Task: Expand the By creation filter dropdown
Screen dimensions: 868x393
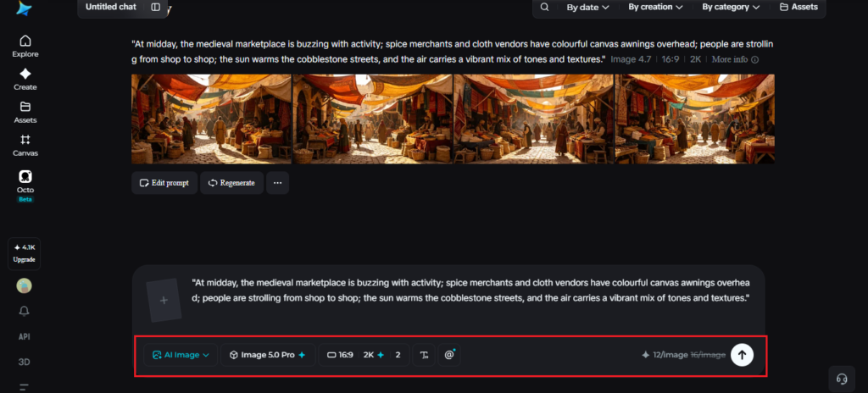Action: [x=655, y=7]
